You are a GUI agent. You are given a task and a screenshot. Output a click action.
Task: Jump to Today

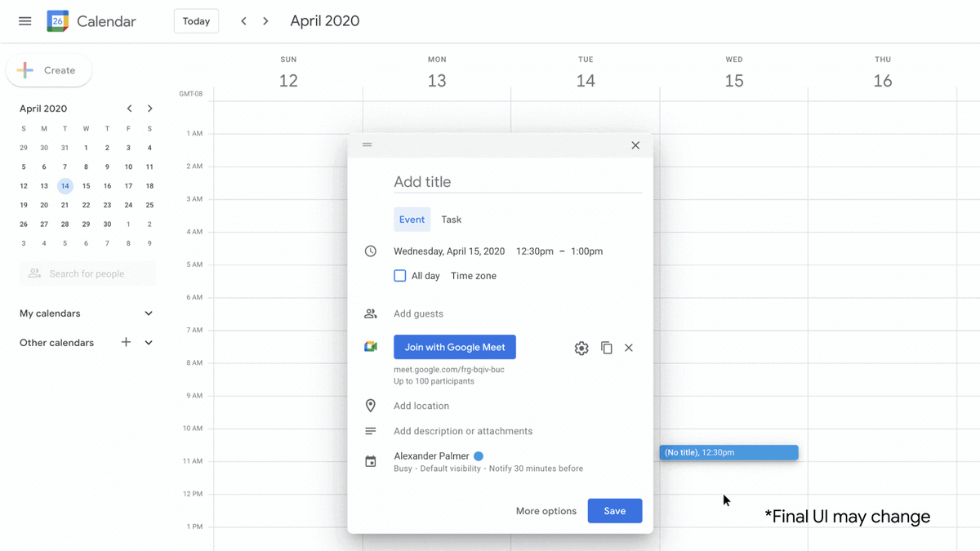(196, 21)
